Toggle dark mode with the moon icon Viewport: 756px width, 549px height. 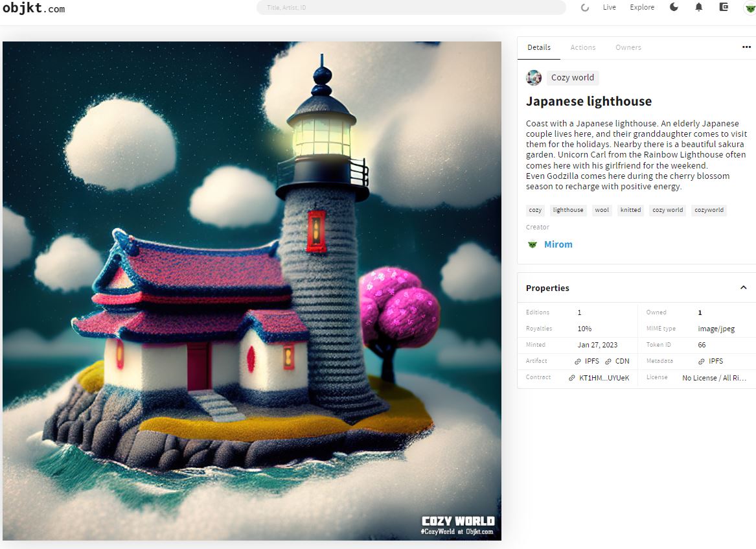pos(673,7)
